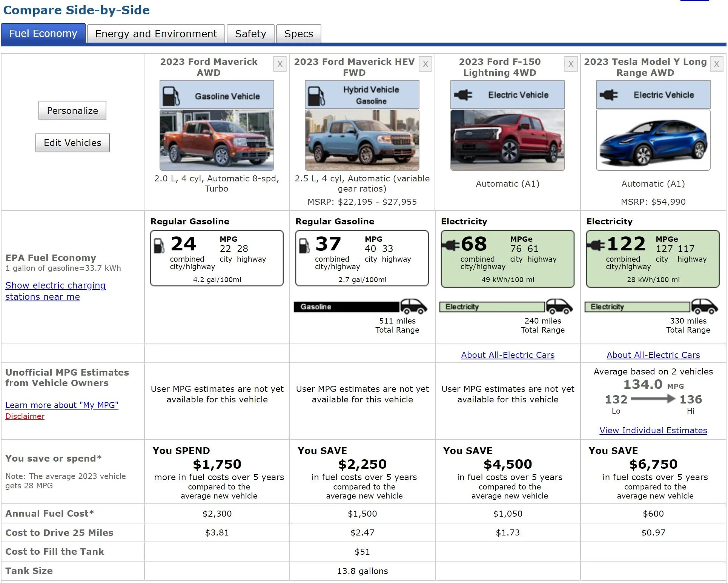This screenshot has width=728, height=583.
Task: Open Show electric charging stations near me link
Action: pyautogui.click(x=55, y=291)
